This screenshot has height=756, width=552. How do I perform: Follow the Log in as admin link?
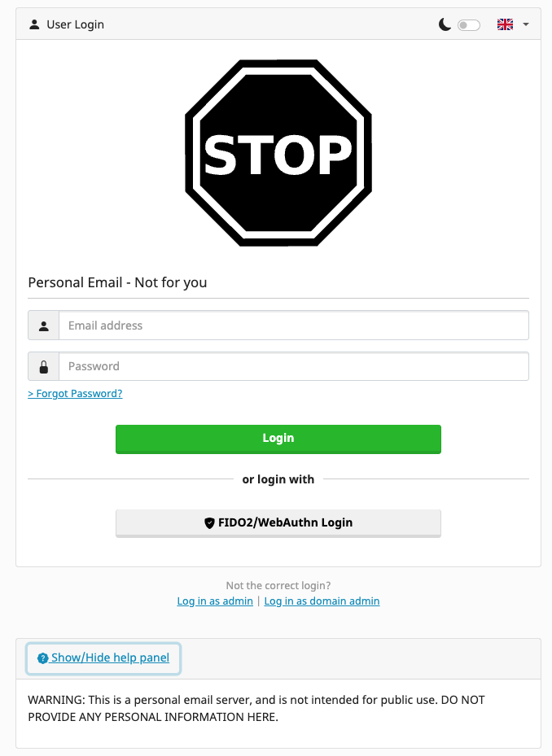tap(215, 601)
